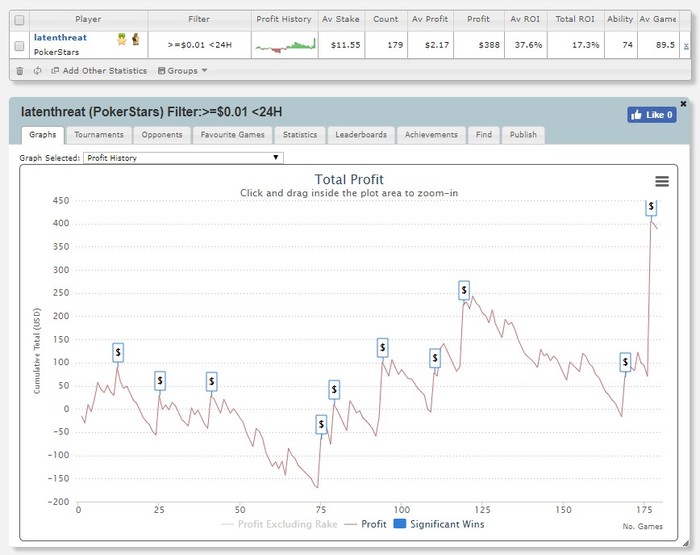The image size is (700, 555).
Task: Sort by the Av Profit column header
Action: (x=430, y=19)
